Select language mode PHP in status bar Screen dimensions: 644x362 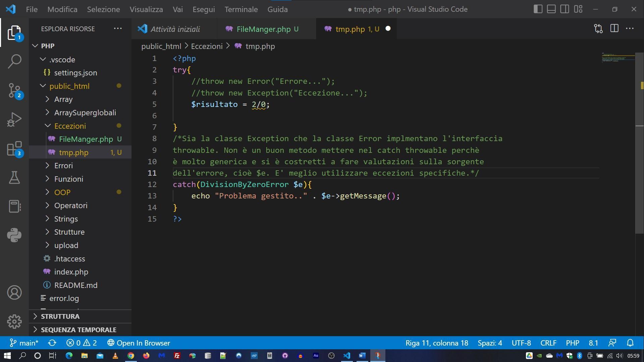coord(573,343)
